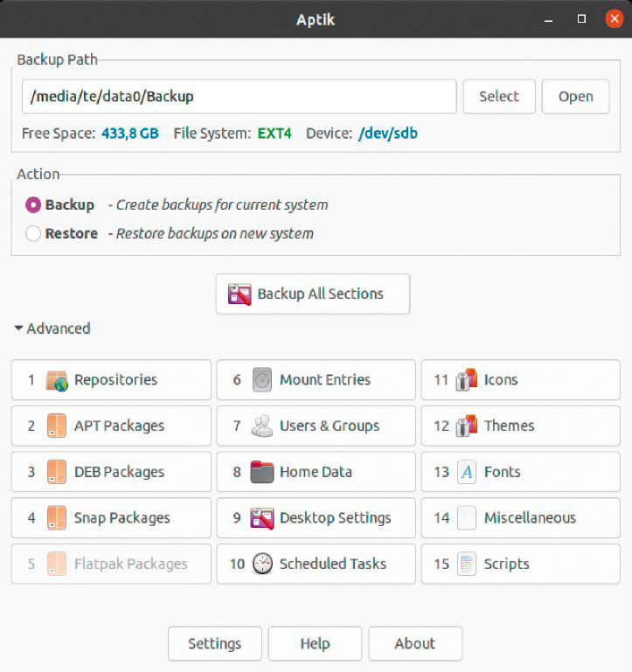Click the Snap Packages label text
This screenshot has height=672, width=632.
(x=122, y=518)
